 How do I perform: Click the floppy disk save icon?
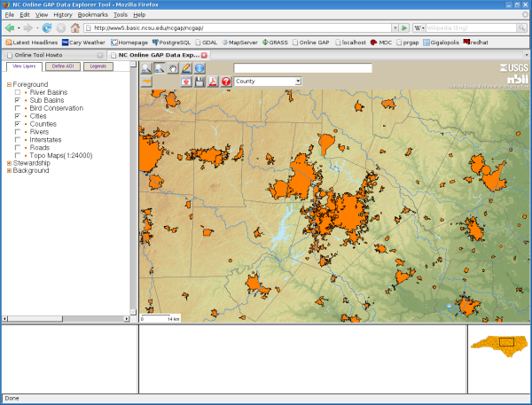[x=199, y=82]
